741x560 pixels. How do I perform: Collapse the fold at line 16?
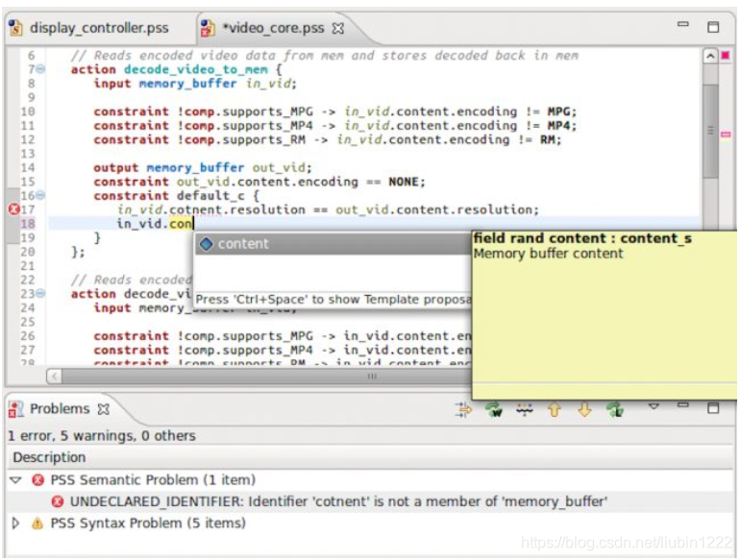[x=40, y=195]
